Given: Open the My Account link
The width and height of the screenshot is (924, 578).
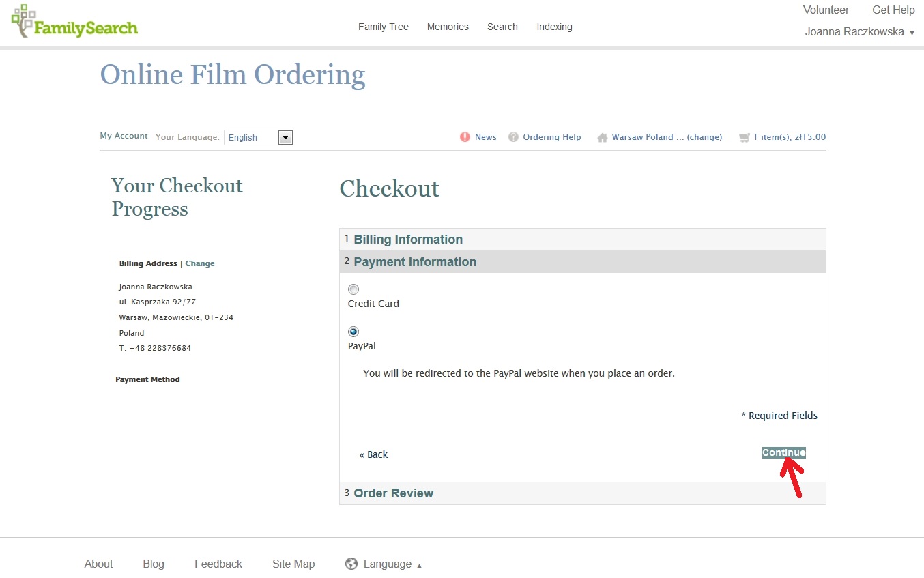Looking at the screenshot, I should coord(124,136).
